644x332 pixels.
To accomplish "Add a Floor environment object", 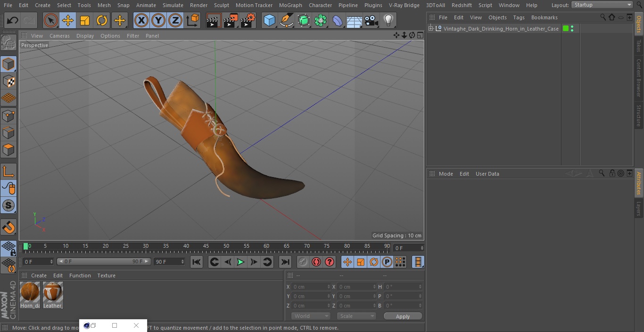I will (x=355, y=21).
